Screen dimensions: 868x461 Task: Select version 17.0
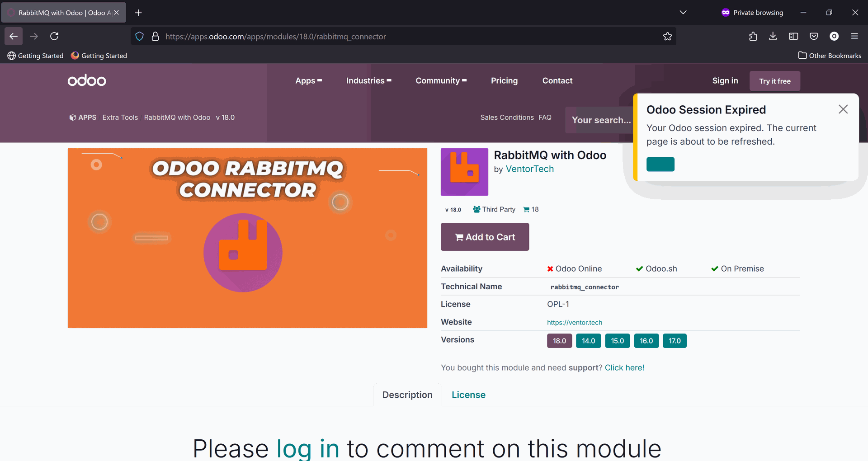point(675,341)
